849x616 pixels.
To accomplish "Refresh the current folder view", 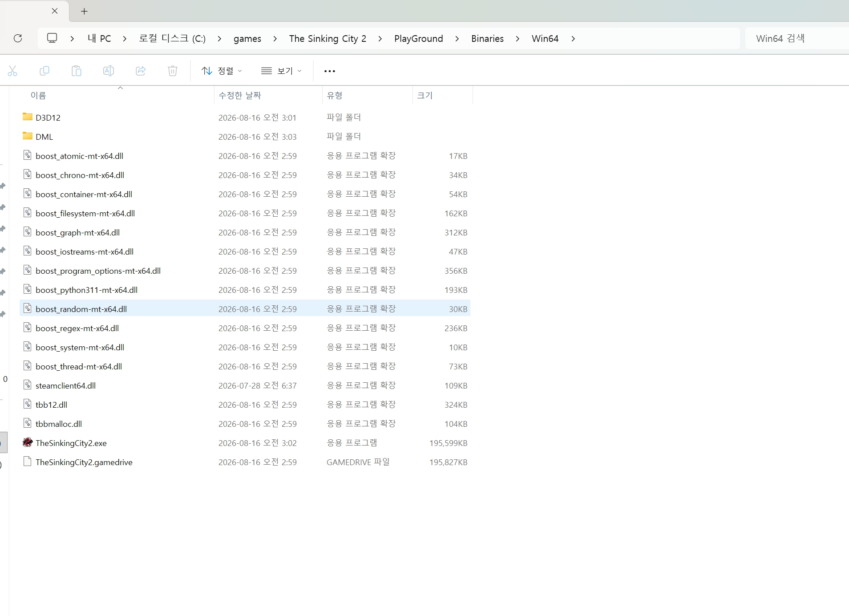I will pos(18,38).
